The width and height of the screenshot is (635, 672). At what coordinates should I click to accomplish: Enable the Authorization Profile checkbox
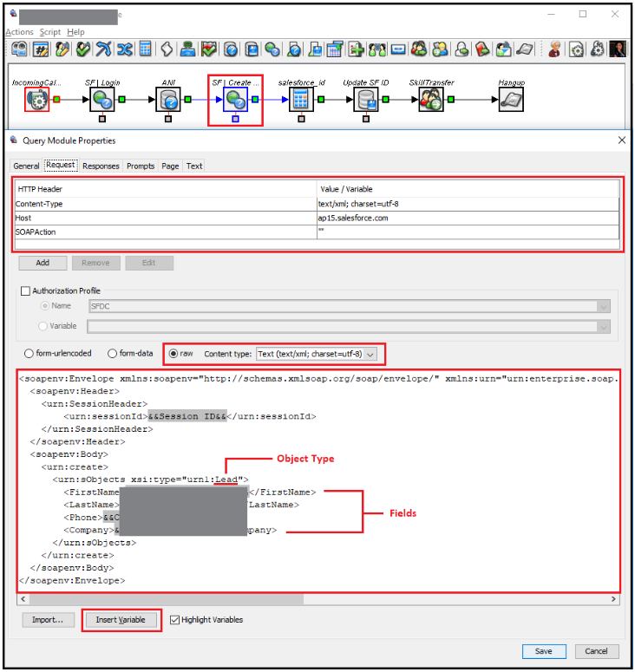pyautogui.click(x=26, y=291)
